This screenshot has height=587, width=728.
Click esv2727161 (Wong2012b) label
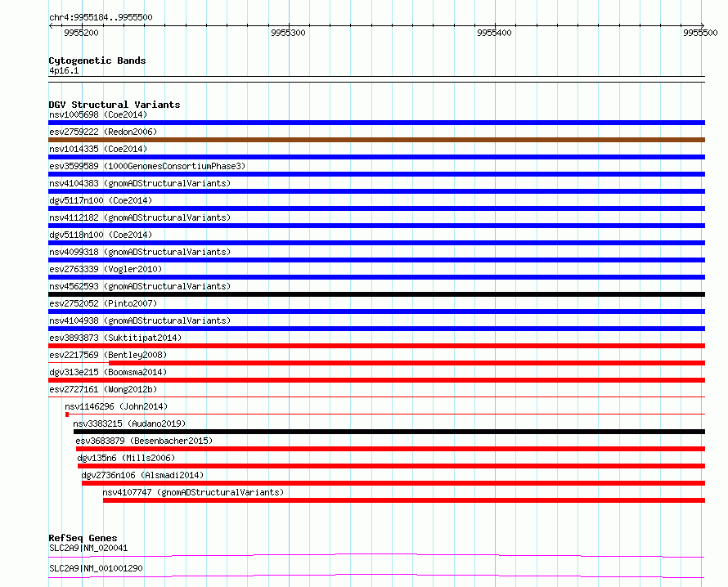(x=103, y=389)
